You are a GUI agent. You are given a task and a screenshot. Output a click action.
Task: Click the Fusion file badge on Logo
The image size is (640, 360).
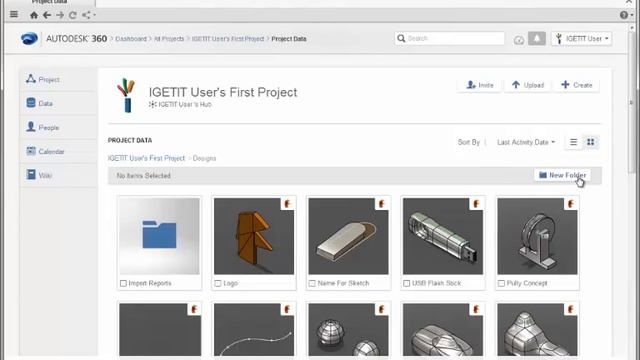(x=287, y=204)
